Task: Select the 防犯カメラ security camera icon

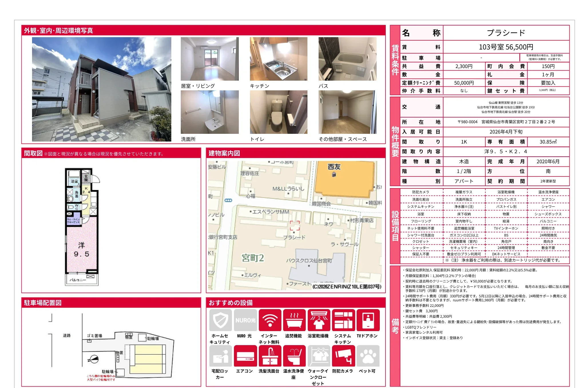Action: click(x=343, y=356)
